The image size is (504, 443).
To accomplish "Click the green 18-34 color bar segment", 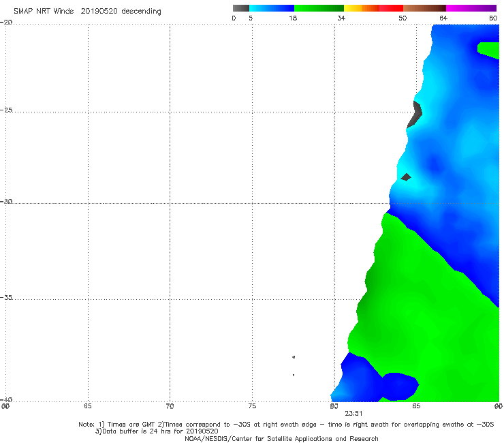I will (x=319, y=8).
